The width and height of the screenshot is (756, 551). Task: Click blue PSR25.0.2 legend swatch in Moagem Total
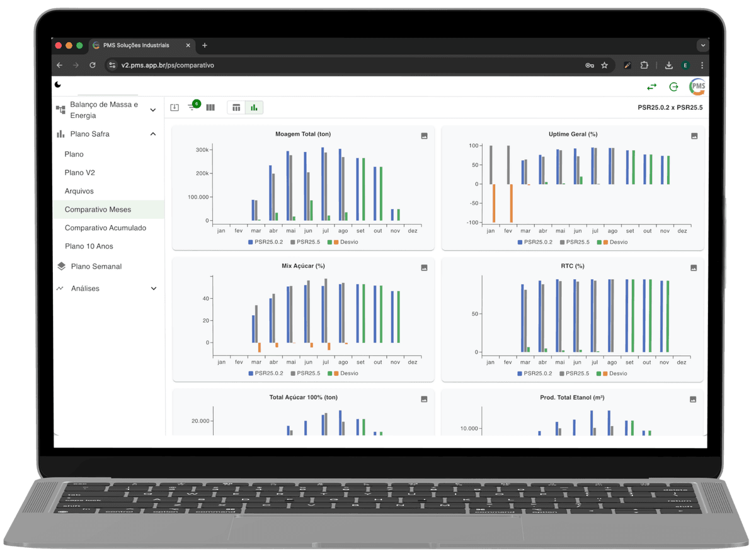tap(251, 242)
